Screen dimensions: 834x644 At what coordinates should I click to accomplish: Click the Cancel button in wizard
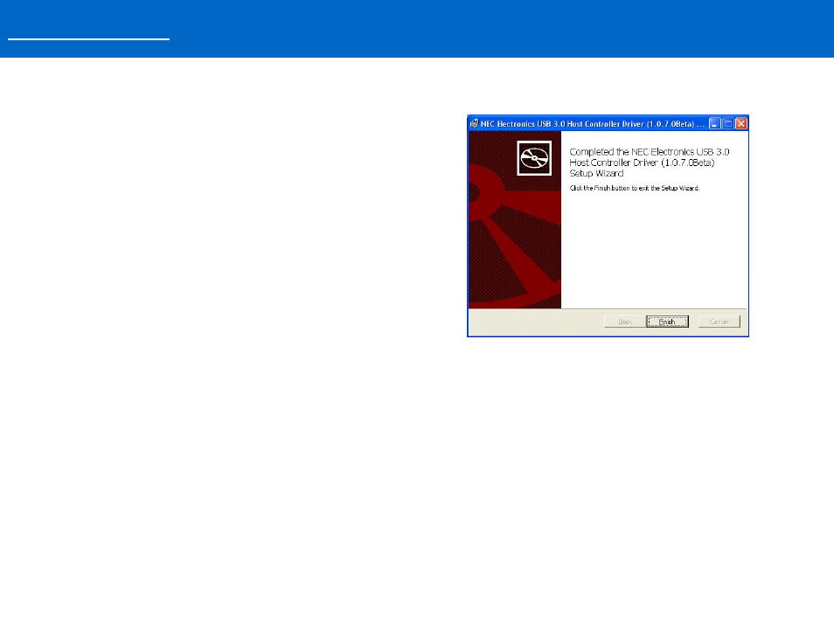pos(719,322)
